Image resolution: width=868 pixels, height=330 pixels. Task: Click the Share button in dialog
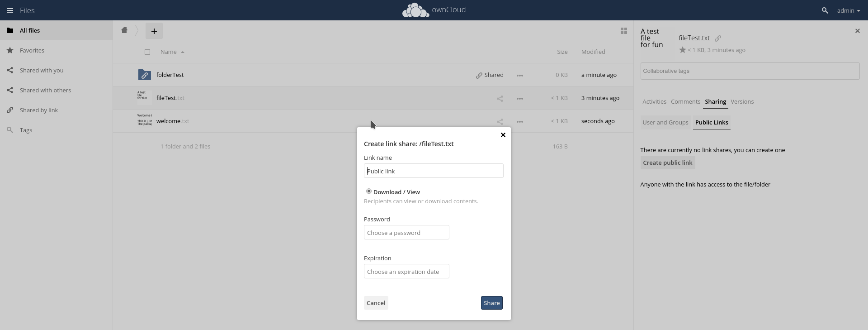tap(492, 303)
